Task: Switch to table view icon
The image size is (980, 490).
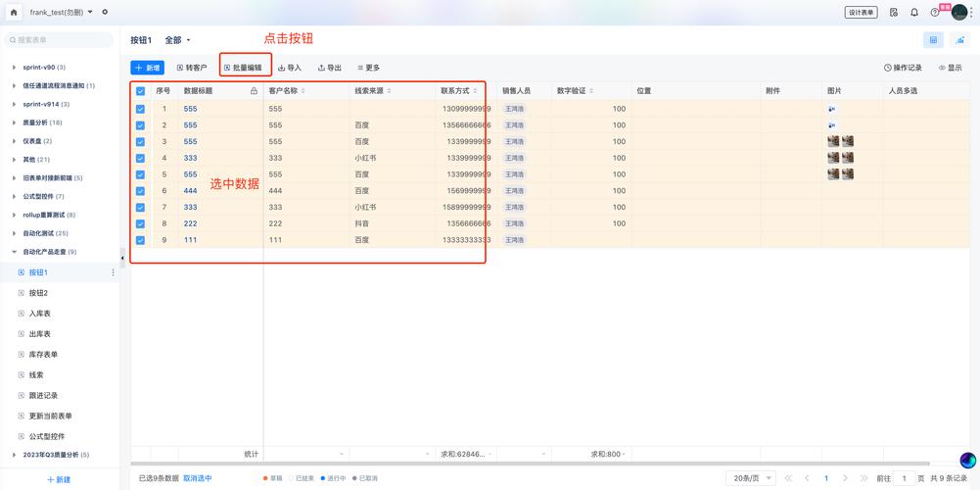Action: (x=933, y=40)
